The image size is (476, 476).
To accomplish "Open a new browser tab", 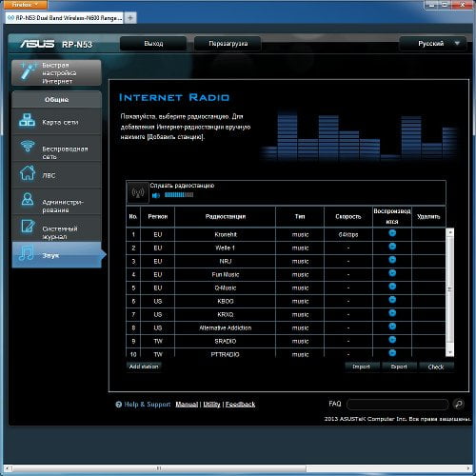I will (x=130, y=18).
